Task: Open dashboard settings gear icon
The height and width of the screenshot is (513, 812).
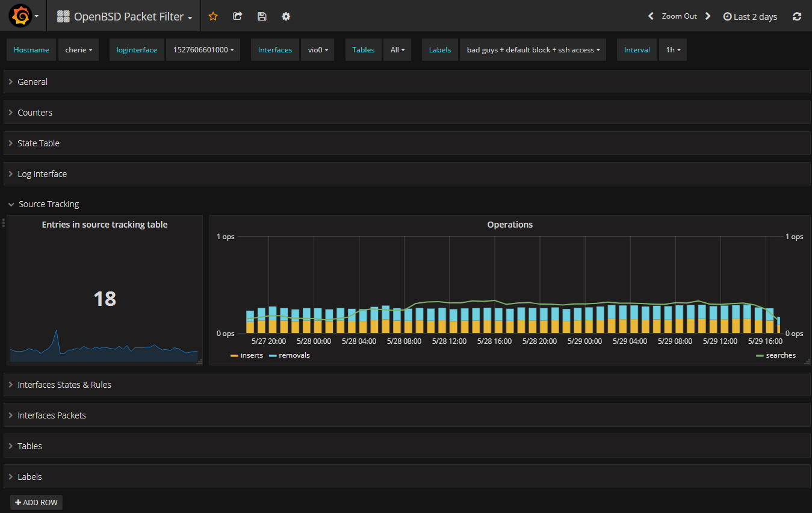Action: click(x=286, y=16)
